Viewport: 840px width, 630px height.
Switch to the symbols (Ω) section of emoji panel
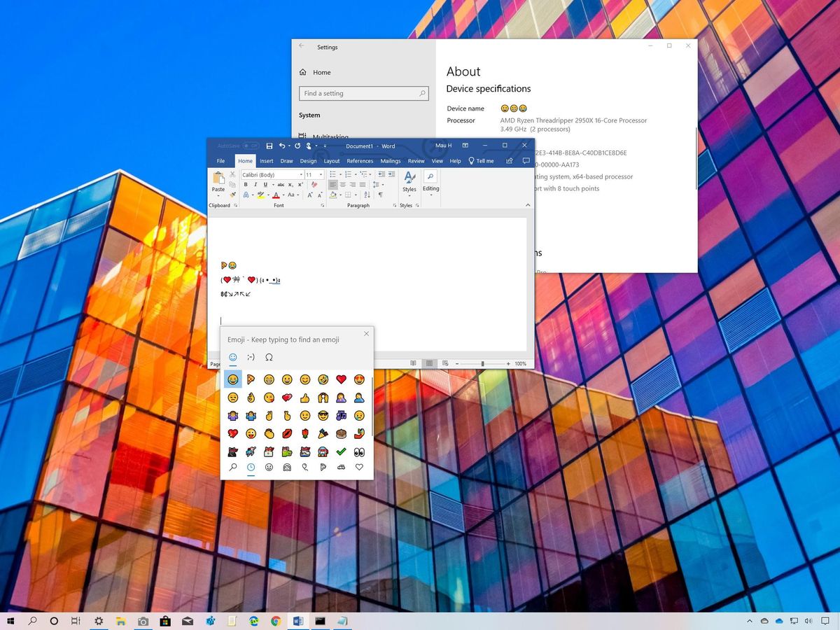point(269,357)
